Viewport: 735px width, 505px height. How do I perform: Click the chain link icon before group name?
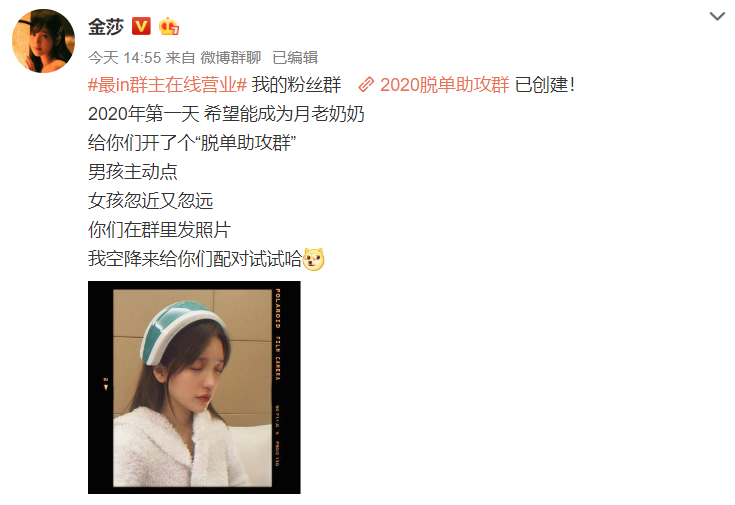coord(366,85)
